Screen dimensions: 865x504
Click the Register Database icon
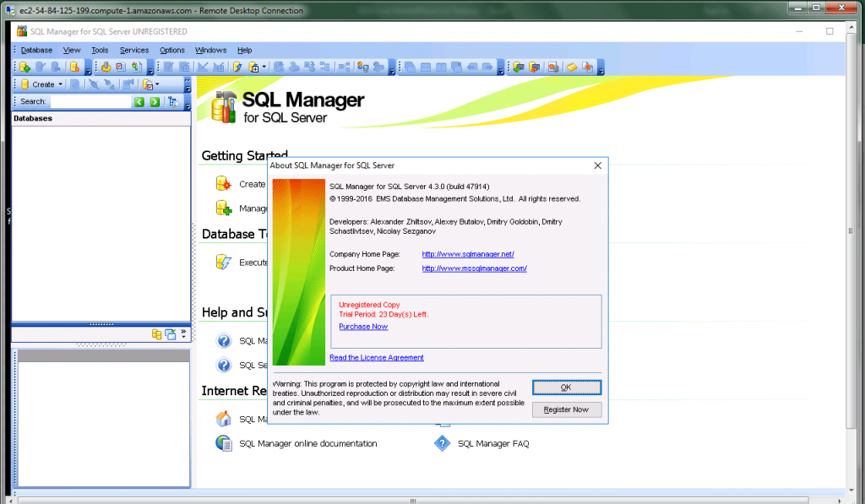24,67
